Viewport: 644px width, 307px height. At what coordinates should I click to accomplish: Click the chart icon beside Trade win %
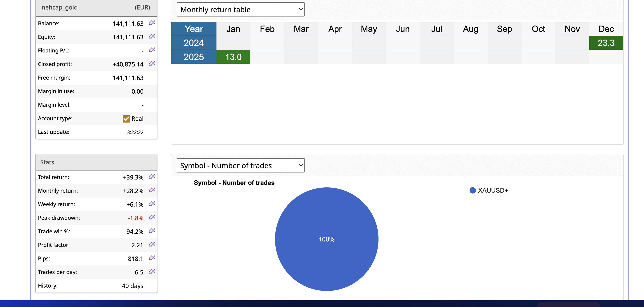pos(152,230)
